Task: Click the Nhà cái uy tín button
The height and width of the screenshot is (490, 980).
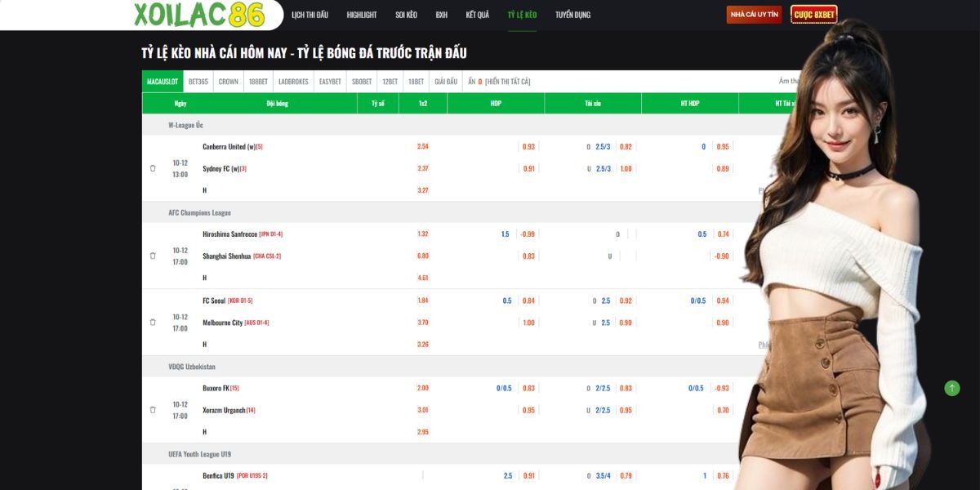Action: point(755,15)
